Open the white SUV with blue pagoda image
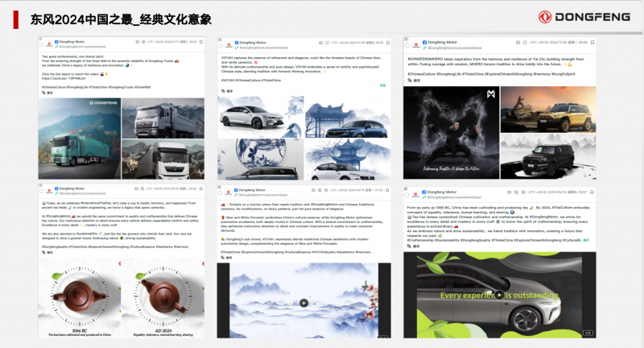The height and width of the screenshot is (348, 644). tap(348, 159)
